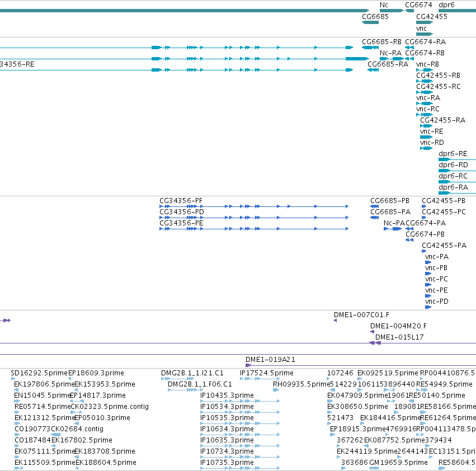The height and width of the screenshot is (471, 476).
Task: Click the 'Nc' gene label
Action: coord(384,5)
